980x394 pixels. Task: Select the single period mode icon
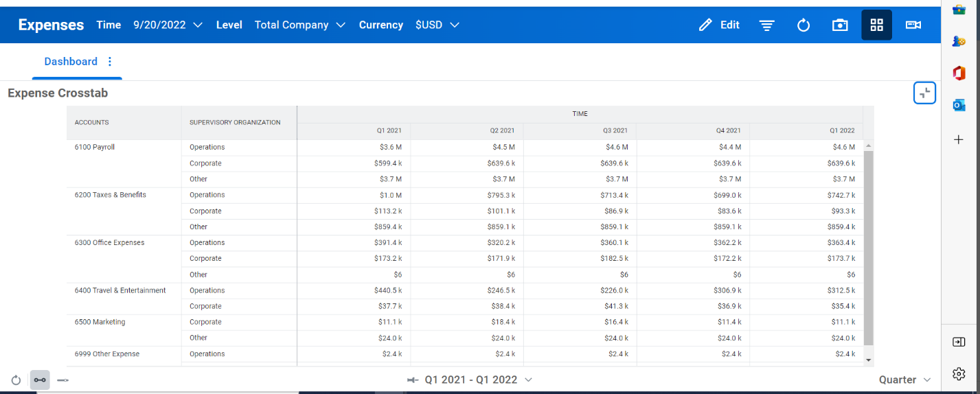pos(62,380)
